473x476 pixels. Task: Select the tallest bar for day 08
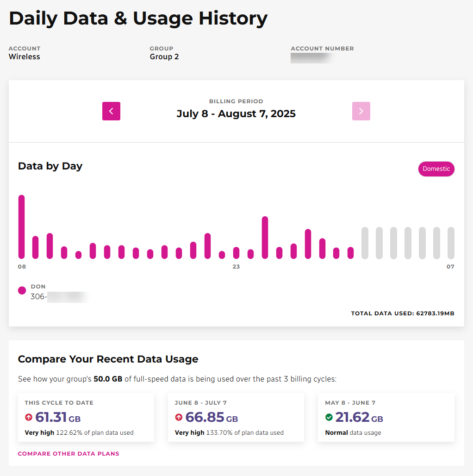(x=21, y=227)
